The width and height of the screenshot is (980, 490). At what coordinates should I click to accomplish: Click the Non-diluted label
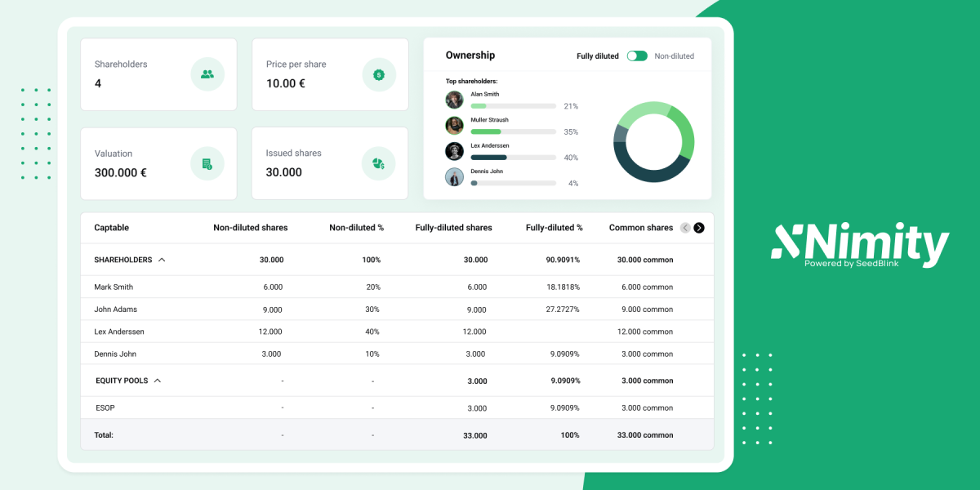[x=675, y=56]
